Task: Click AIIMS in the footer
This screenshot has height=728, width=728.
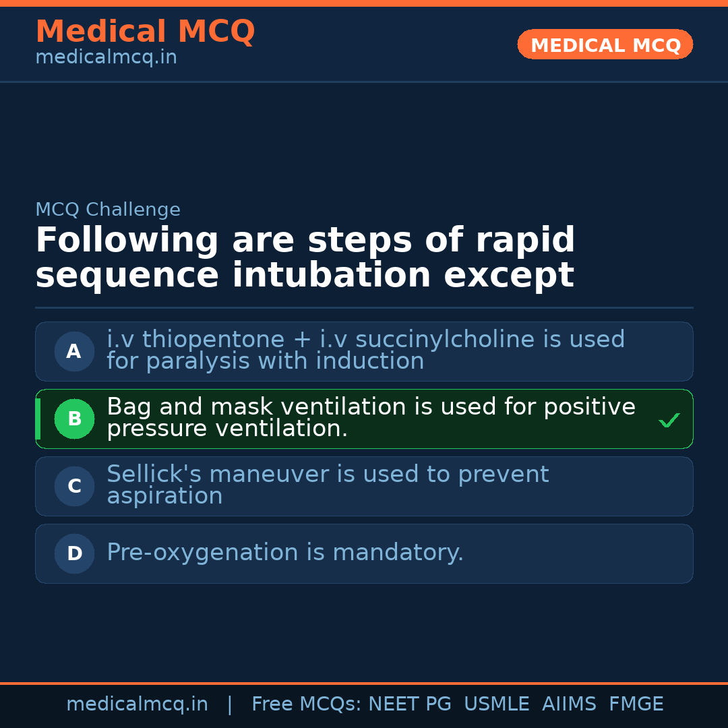Action: pos(569,704)
